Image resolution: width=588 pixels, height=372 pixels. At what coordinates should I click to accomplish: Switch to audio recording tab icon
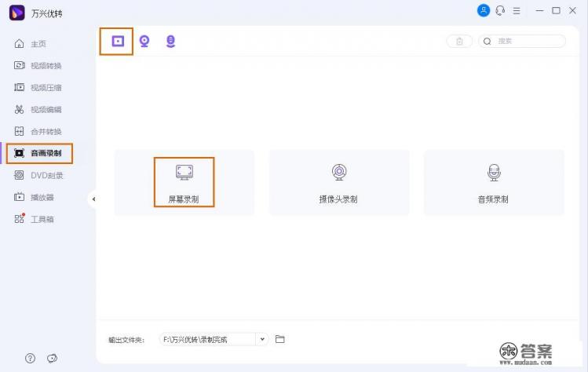pyautogui.click(x=170, y=41)
